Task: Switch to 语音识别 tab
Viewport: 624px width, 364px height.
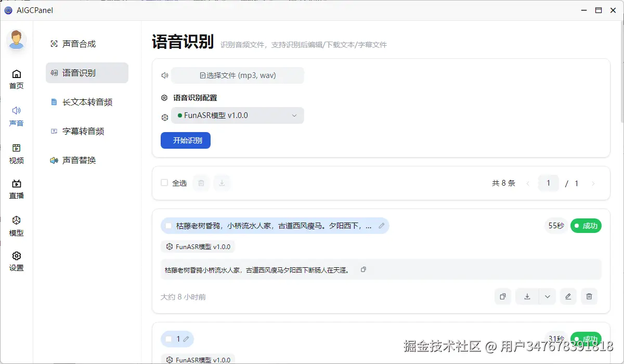Action: (x=87, y=73)
